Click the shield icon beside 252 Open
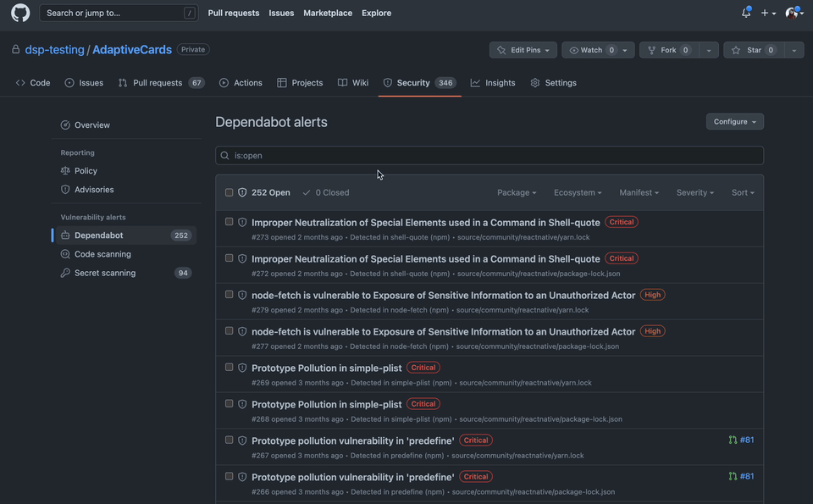Image resolution: width=813 pixels, height=504 pixels. pyautogui.click(x=242, y=192)
